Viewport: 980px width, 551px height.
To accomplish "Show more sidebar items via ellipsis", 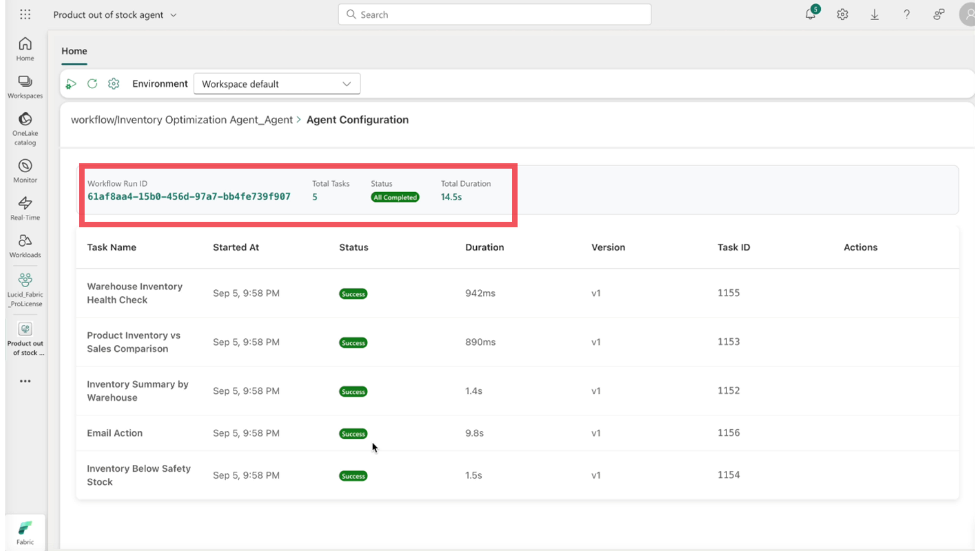I will click(25, 381).
